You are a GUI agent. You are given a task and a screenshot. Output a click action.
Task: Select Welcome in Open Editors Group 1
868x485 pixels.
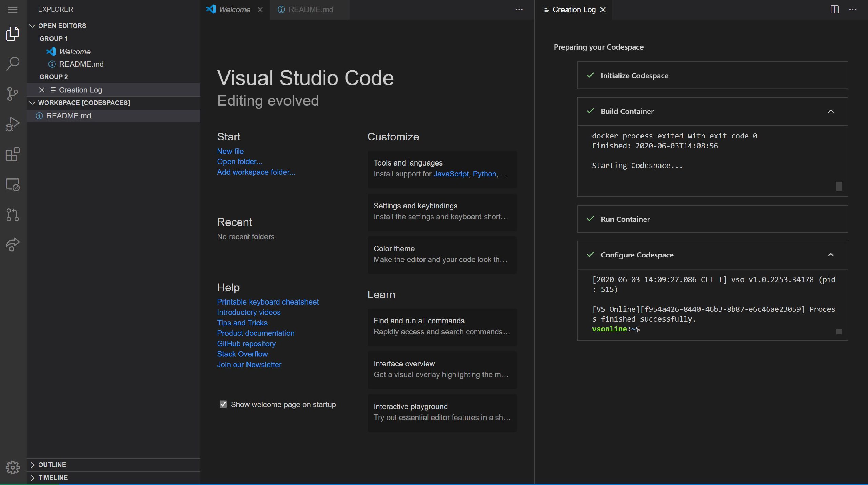[114, 52]
